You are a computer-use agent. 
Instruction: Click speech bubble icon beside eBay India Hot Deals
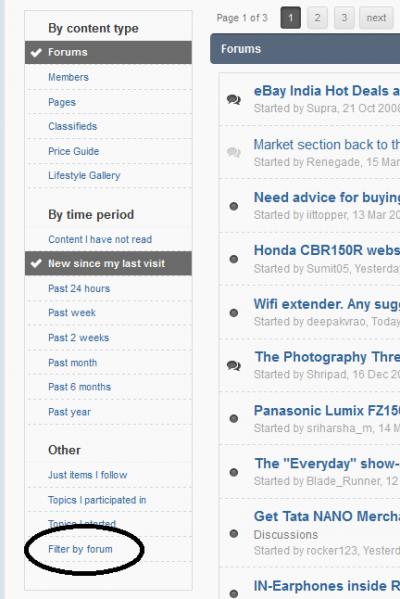point(233,100)
